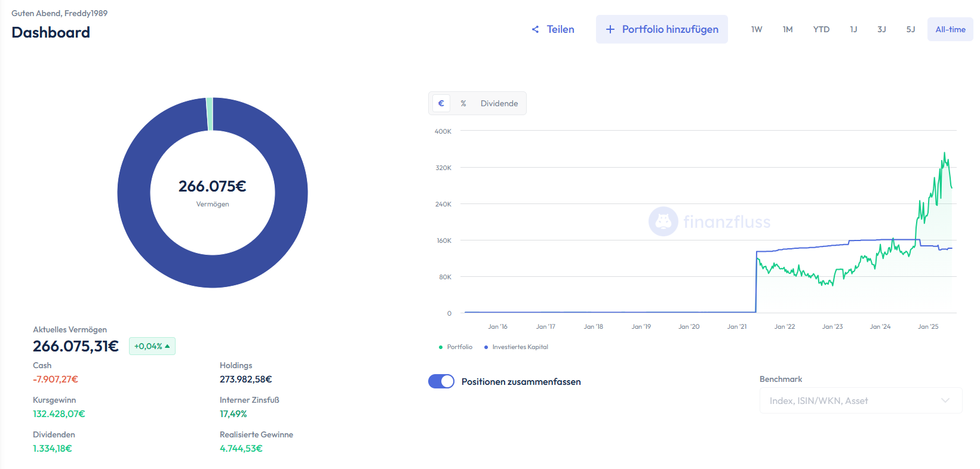Click the finanzfluss hippo logo watermark

coord(663,222)
